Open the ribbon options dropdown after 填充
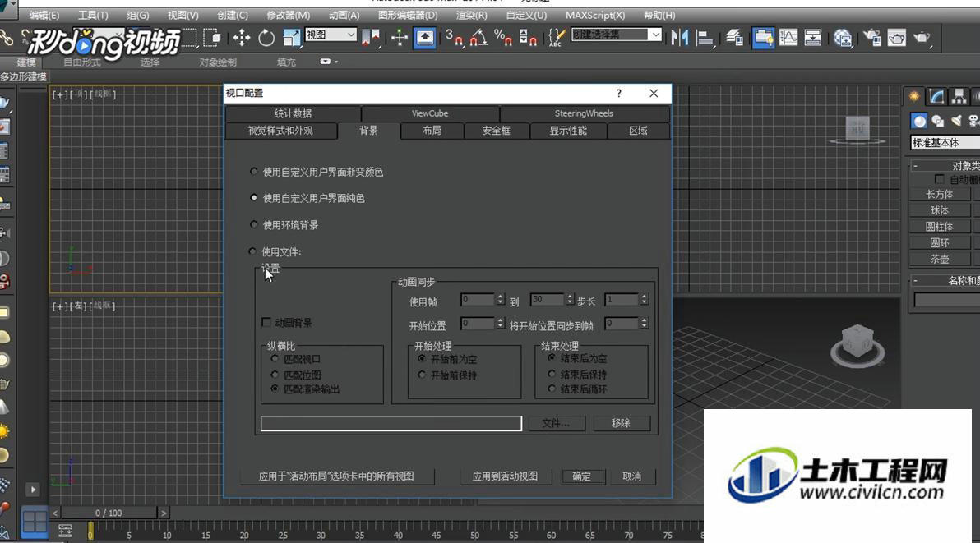This screenshot has width=980, height=543. 328,62
